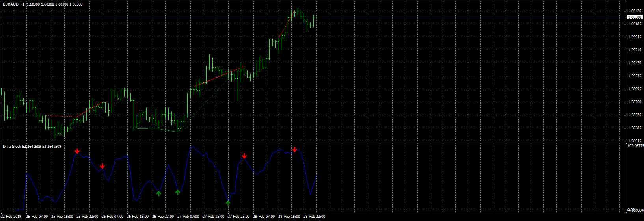The height and width of the screenshot is (221, 644).
Task: Click the 25 Feb 23:00 time label
Action: pyautogui.click(x=87, y=217)
